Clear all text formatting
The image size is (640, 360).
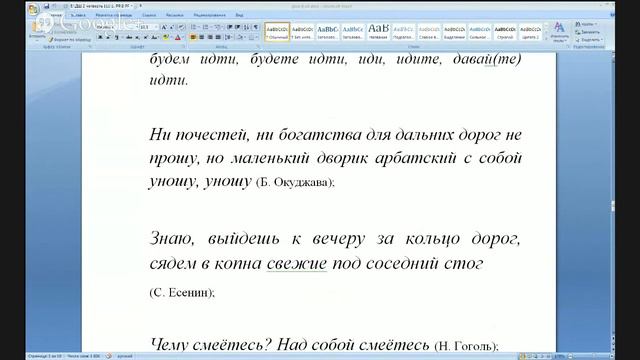point(181,27)
